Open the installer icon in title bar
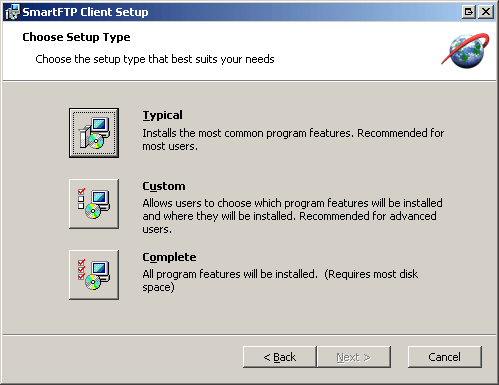 click(x=13, y=12)
